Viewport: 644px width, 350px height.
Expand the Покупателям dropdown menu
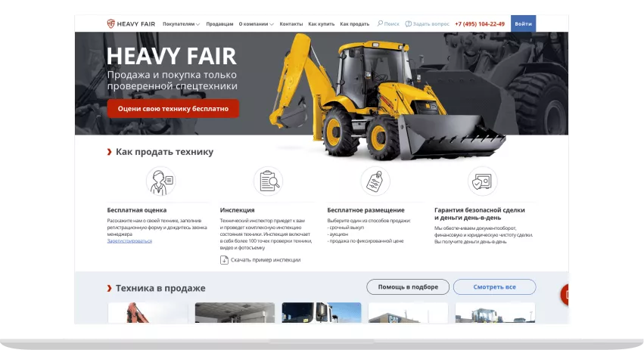click(181, 24)
